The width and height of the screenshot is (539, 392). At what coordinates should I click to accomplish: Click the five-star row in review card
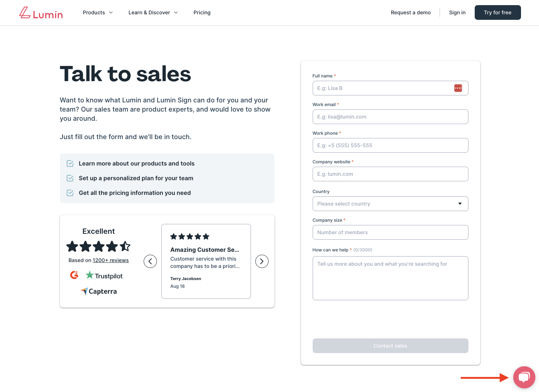[x=190, y=237]
